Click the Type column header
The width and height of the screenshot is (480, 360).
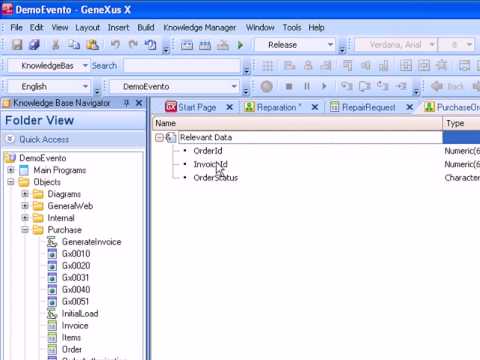pos(461,123)
